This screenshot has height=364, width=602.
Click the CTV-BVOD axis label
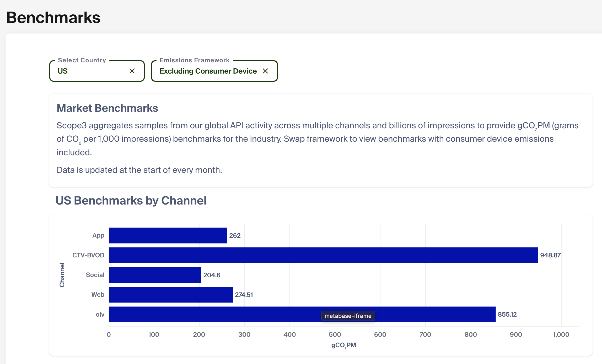[88, 255]
